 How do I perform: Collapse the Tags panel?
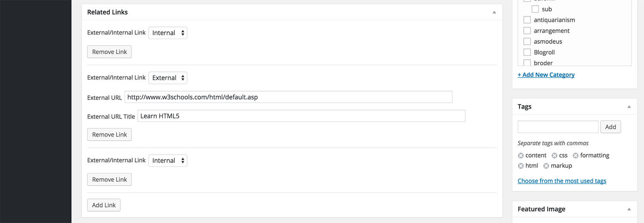coord(629,107)
